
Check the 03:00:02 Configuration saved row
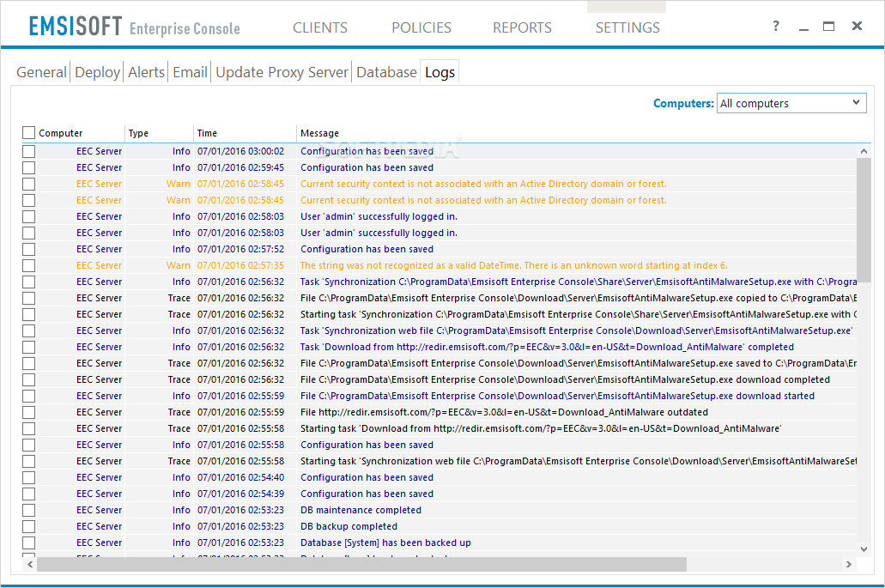(29, 151)
